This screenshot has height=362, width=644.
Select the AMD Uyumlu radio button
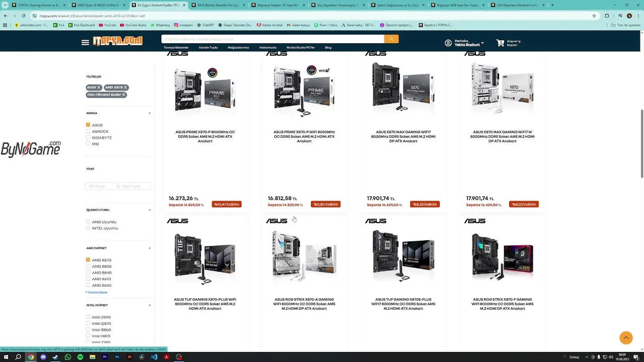pyautogui.click(x=88, y=222)
